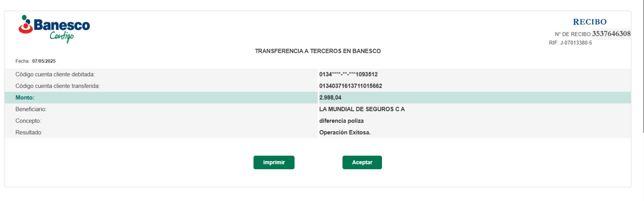This screenshot has height=201, width=644.
Task: Select the concept text diferencia poliza
Action: pyautogui.click(x=341, y=121)
